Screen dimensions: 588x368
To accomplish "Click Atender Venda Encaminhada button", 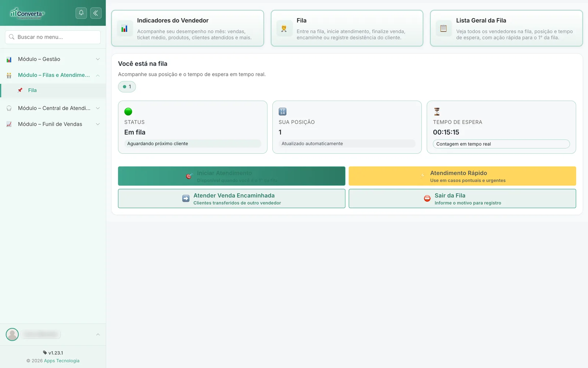I will pyautogui.click(x=232, y=199).
